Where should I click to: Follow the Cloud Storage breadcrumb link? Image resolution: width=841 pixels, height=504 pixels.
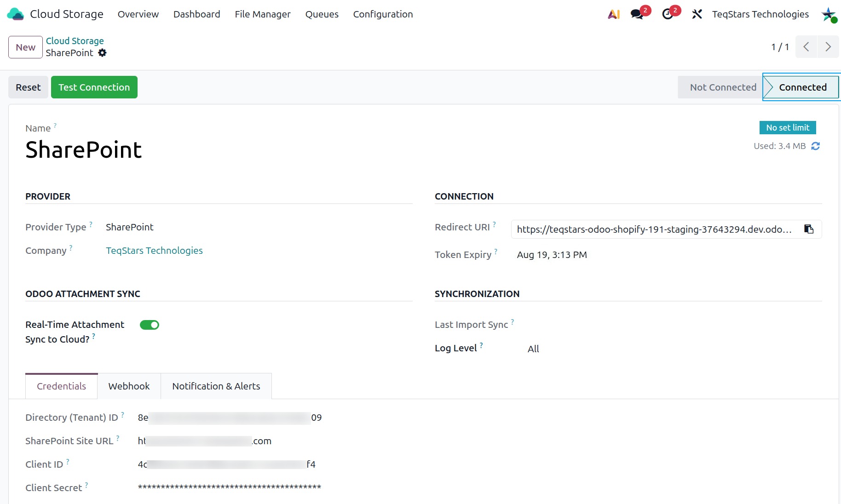point(75,41)
